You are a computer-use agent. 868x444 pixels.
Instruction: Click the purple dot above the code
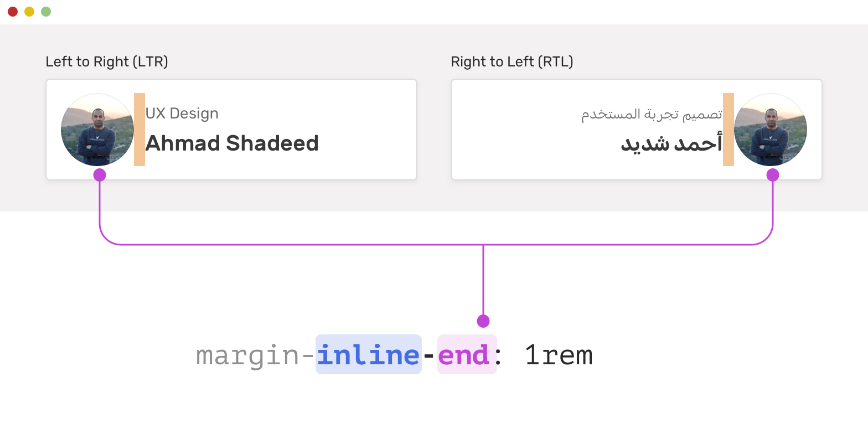coord(483,321)
